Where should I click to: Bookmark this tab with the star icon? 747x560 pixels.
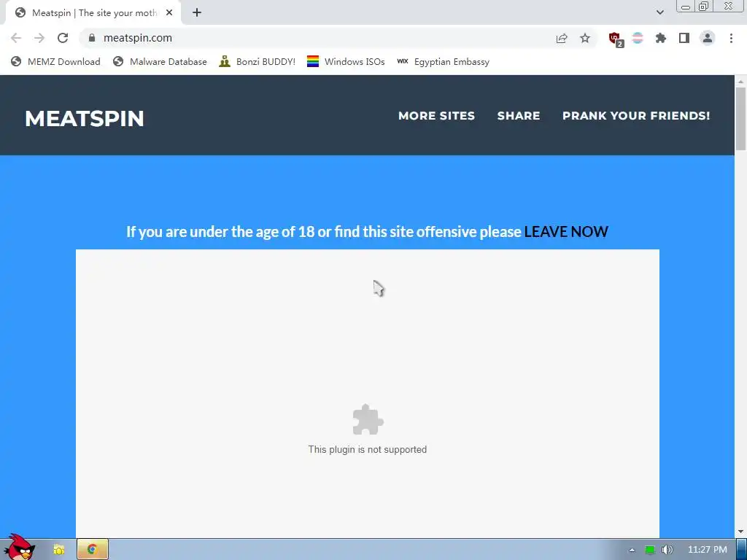[x=585, y=38]
